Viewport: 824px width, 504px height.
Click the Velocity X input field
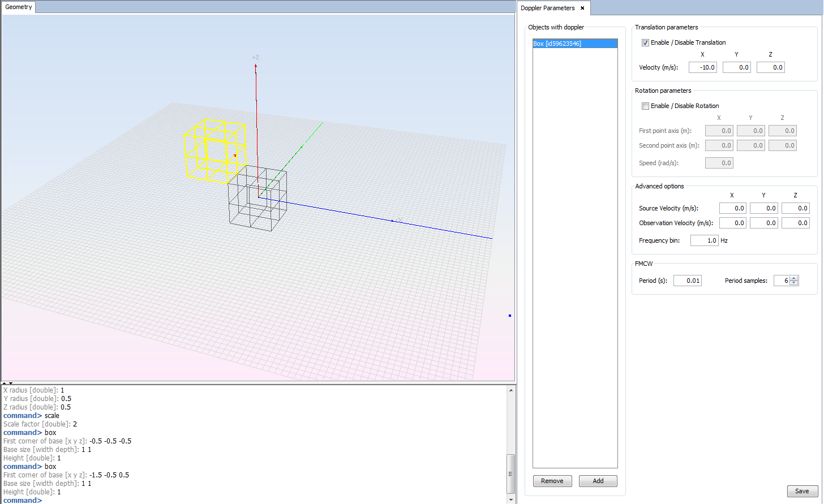coord(702,68)
